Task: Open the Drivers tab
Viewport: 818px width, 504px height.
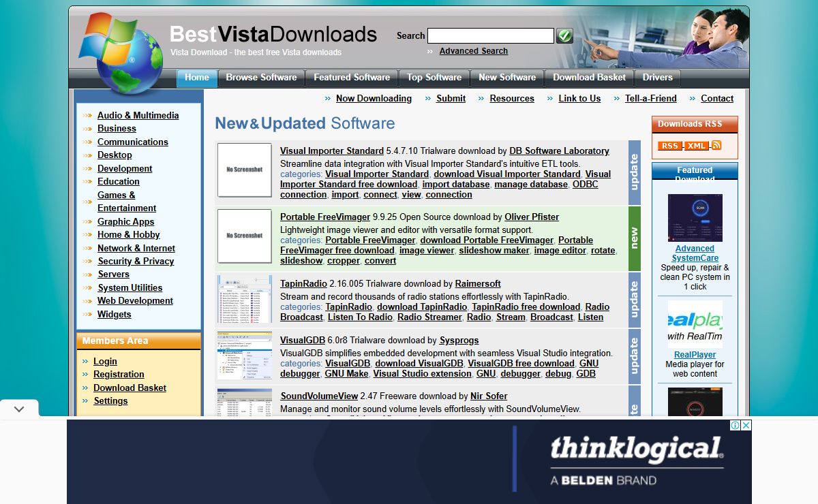Action: [658, 78]
